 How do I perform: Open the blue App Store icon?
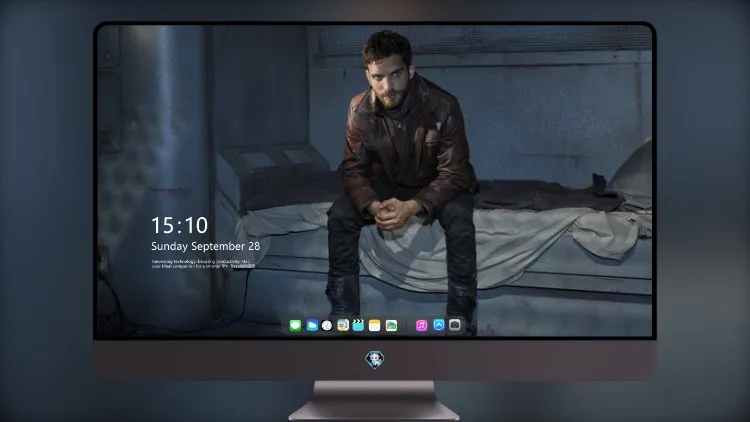pos(439,325)
